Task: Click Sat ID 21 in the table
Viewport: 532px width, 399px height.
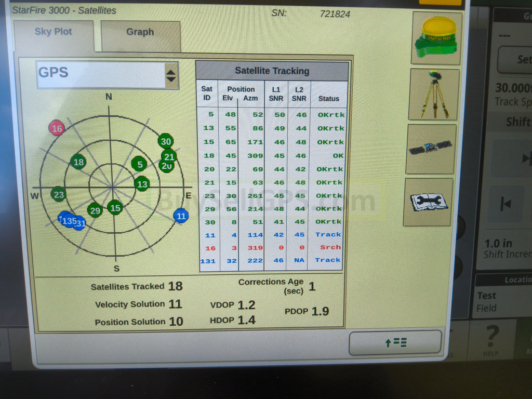Action: tap(209, 182)
